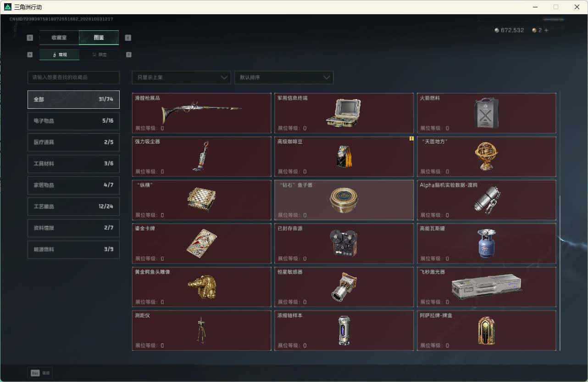This screenshot has height=382, width=588.
Task: Select the 滑膛枪展品 musket image
Action: 201,113
